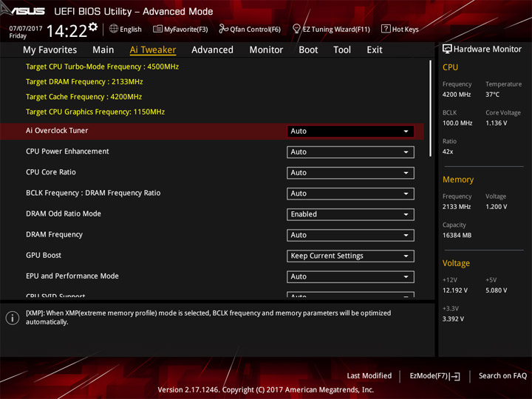Click the CPU Core Ratio label
Viewport: 532px width, 399px height.
click(51, 172)
